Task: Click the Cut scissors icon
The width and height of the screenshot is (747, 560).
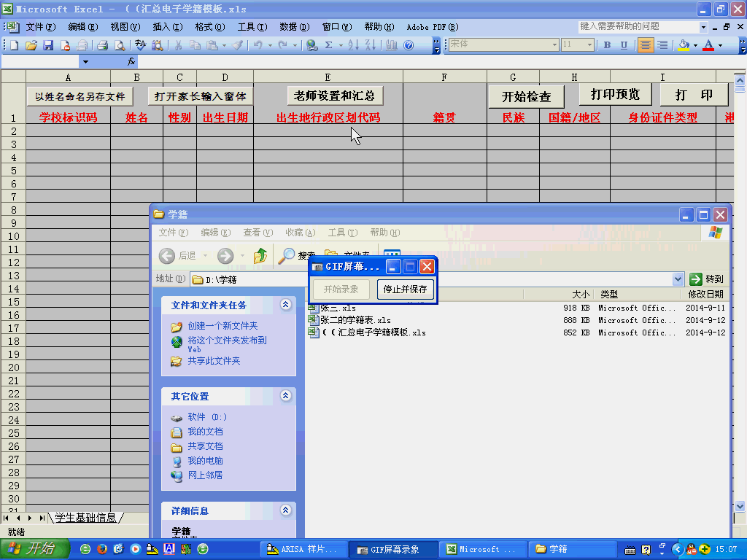Action: tap(178, 45)
